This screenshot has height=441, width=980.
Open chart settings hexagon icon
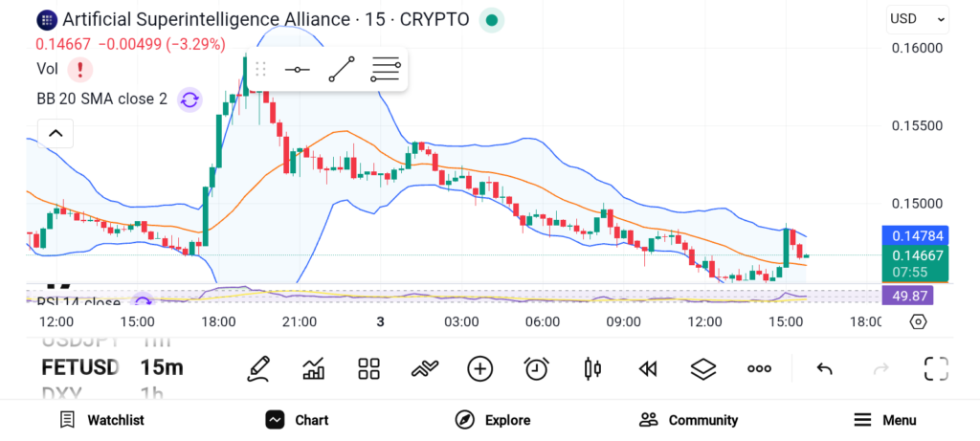[x=918, y=321]
